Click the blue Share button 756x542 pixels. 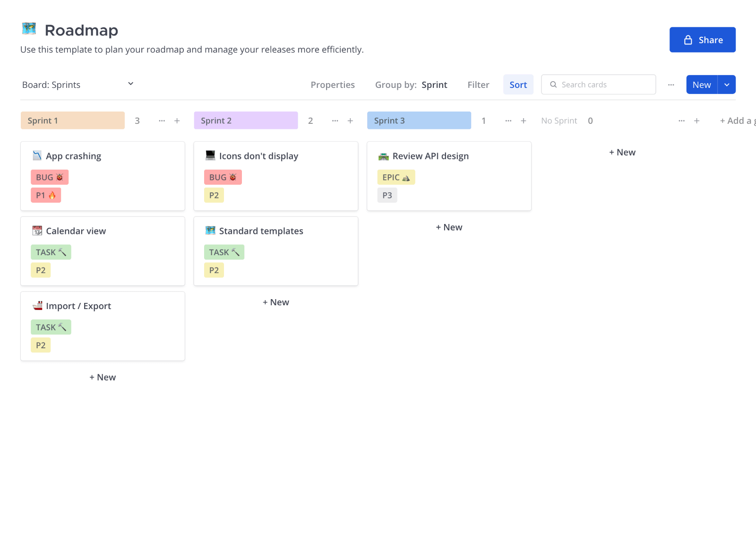(703, 40)
